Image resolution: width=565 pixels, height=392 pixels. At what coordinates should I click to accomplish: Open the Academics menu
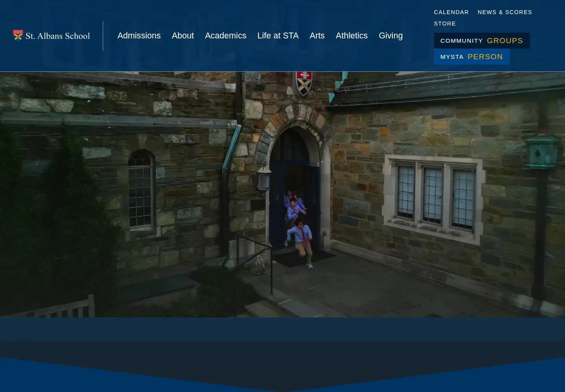pyautogui.click(x=226, y=36)
